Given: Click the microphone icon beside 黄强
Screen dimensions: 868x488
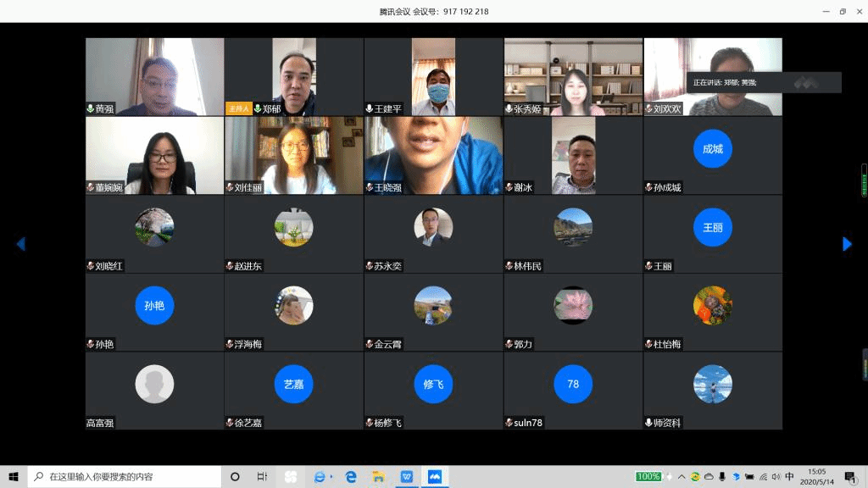Looking at the screenshot, I should tap(91, 109).
